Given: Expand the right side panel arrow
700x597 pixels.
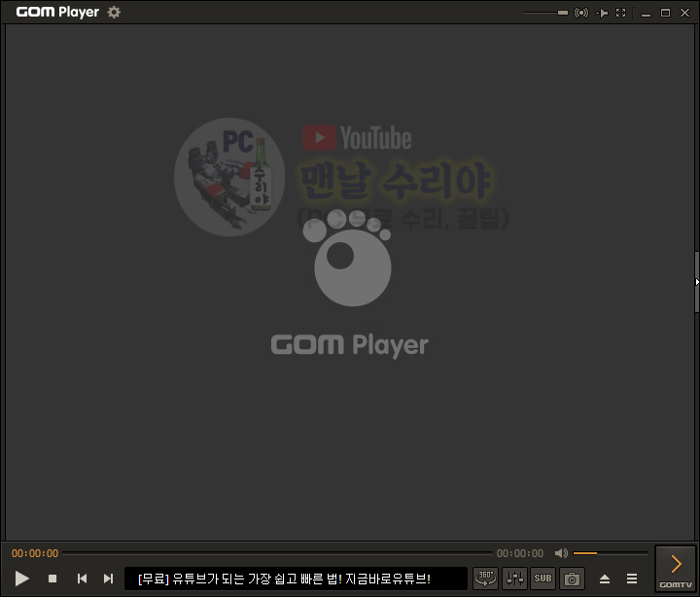Looking at the screenshot, I should point(697,282).
